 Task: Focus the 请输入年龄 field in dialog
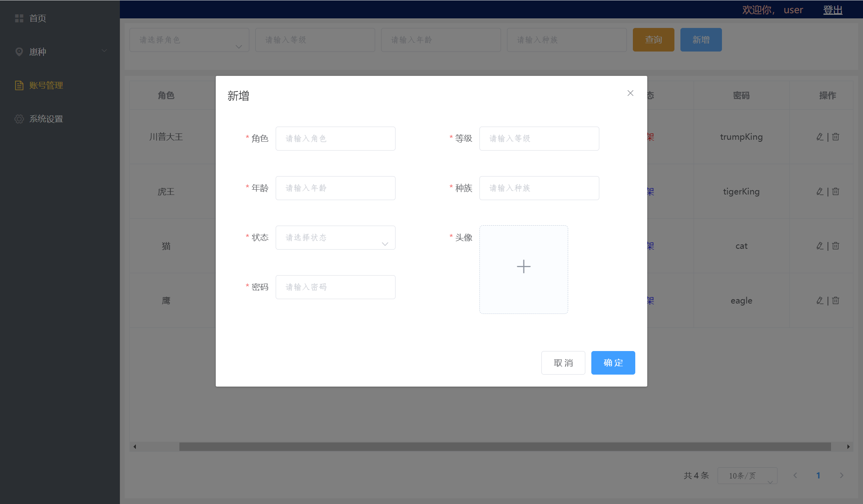(x=336, y=188)
